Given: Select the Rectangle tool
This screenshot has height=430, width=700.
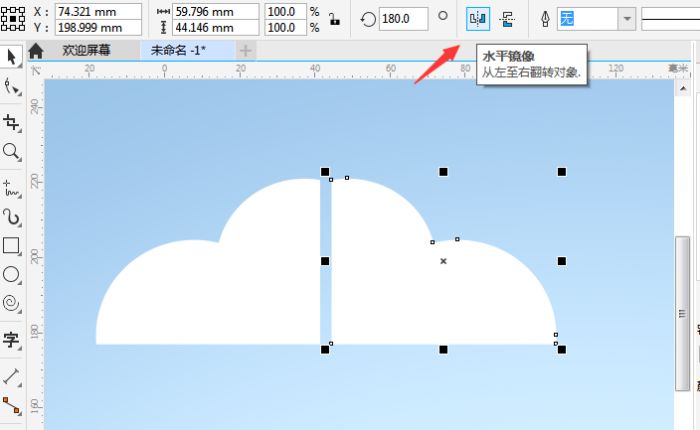Looking at the screenshot, I should coord(11,245).
